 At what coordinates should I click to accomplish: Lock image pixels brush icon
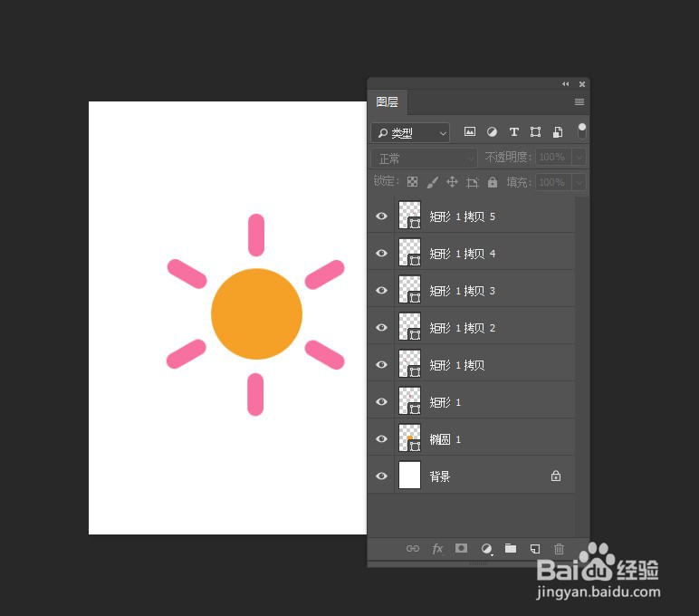433,182
